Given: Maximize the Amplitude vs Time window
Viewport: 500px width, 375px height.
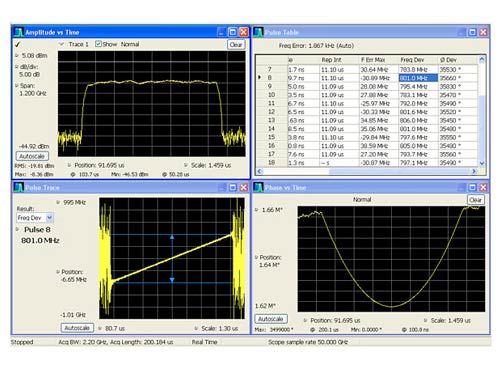Looking at the screenshot, I should click(x=233, y=32).
